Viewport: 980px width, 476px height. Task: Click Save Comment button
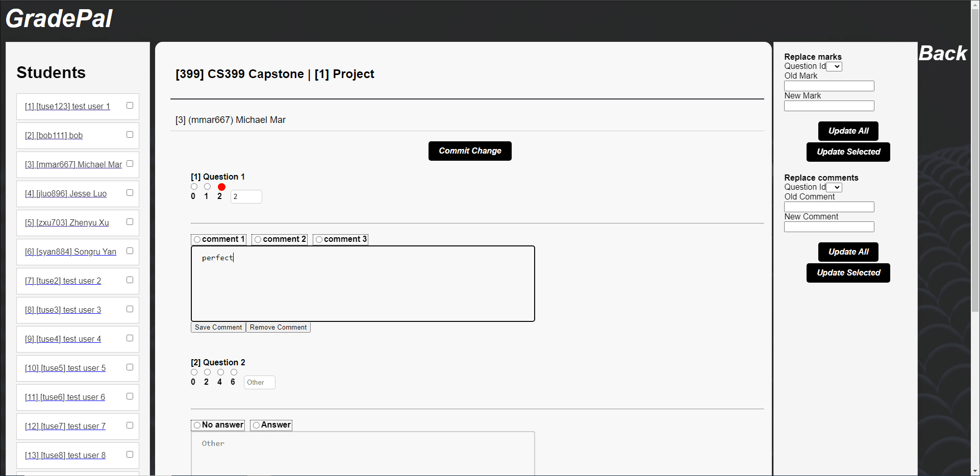click(x=218, y=328)
